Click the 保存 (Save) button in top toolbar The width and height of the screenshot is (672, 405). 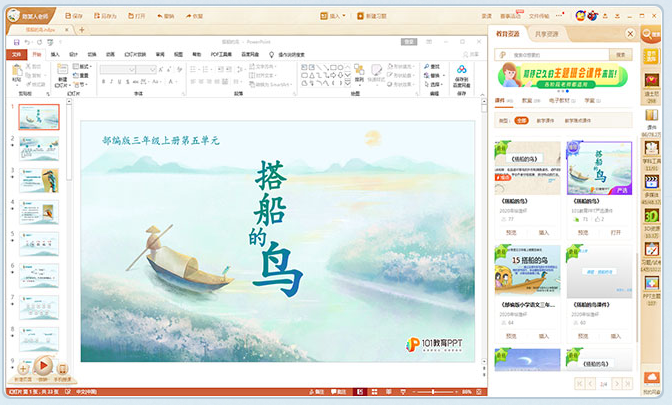(x=74, y=17)
